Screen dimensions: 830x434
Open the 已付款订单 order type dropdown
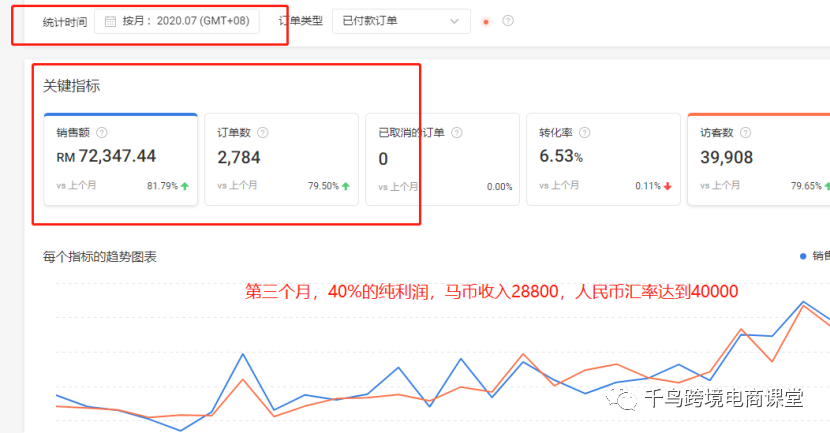pos(401,21)
